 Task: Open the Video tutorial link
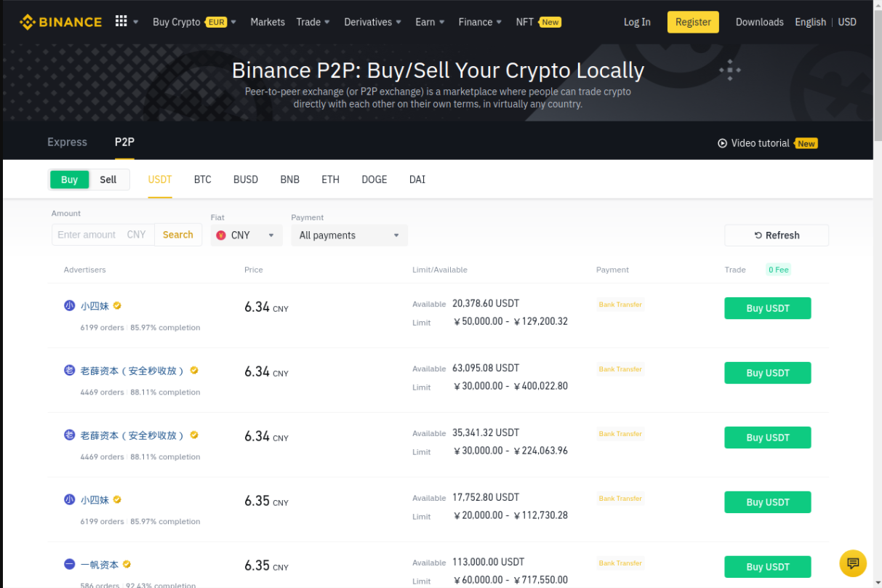click(x=768, y=143)
